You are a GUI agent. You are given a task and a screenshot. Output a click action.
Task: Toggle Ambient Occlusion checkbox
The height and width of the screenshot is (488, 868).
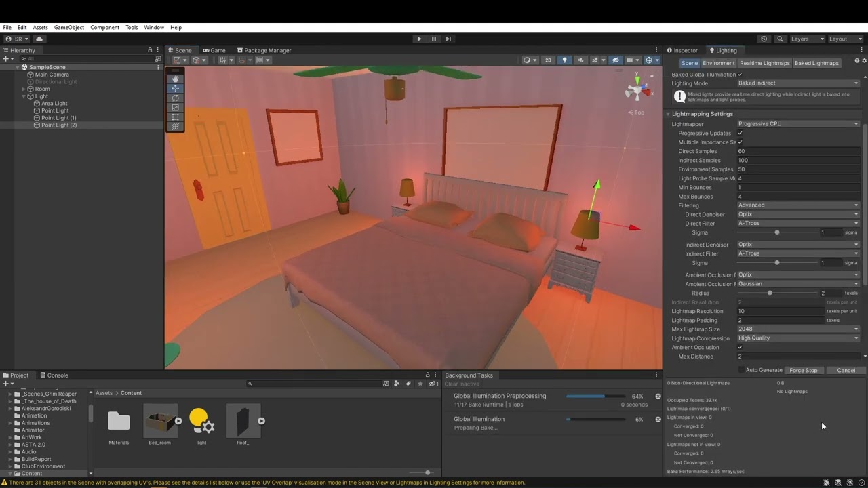point(740,347)
